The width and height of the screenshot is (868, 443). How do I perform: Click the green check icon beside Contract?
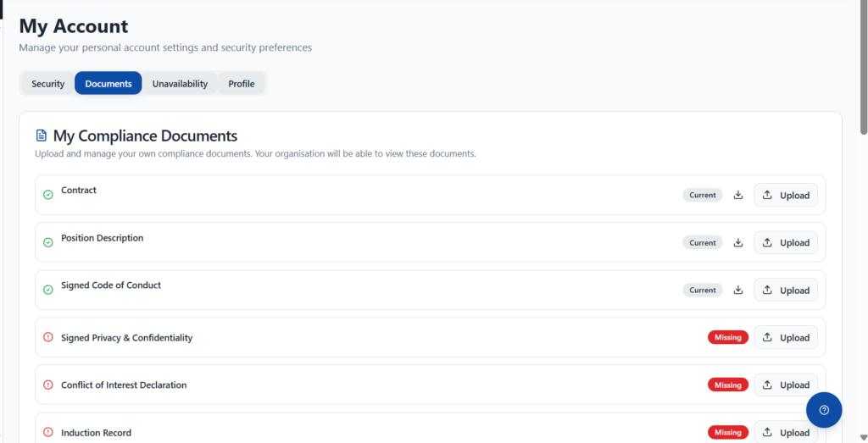pyautogui.click(x=48, y=195)
